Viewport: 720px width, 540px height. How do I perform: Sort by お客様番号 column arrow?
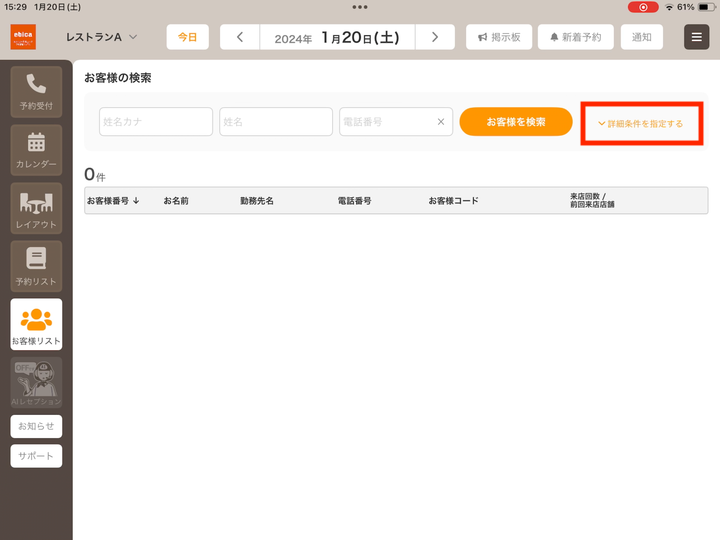point(136,201)
